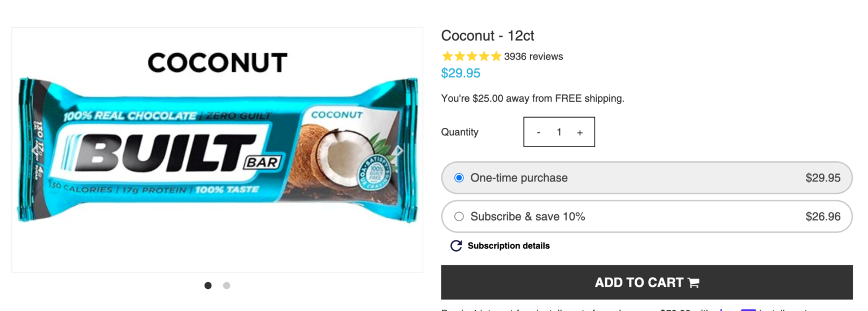Click the $26.96 subscription price

click(823, 217)
